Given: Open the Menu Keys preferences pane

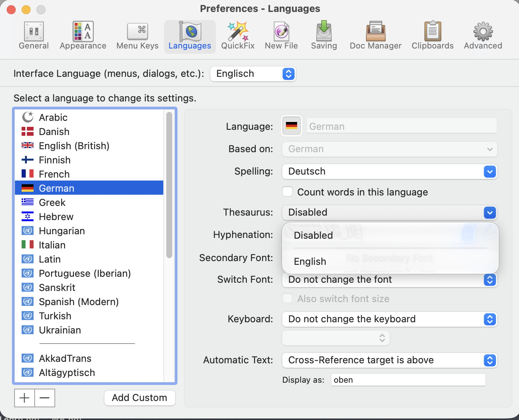Looking at the screenshot, I should click(137, 36).
